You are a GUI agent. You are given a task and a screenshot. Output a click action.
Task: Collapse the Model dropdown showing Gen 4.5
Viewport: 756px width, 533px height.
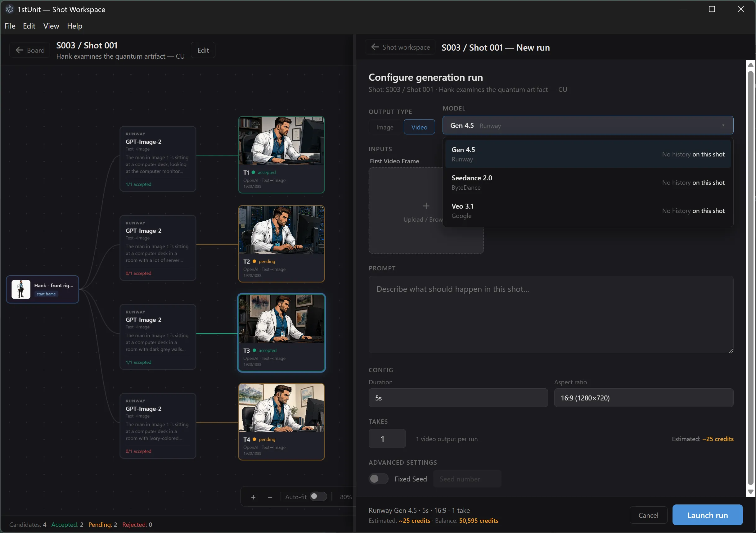pos(587,125)
